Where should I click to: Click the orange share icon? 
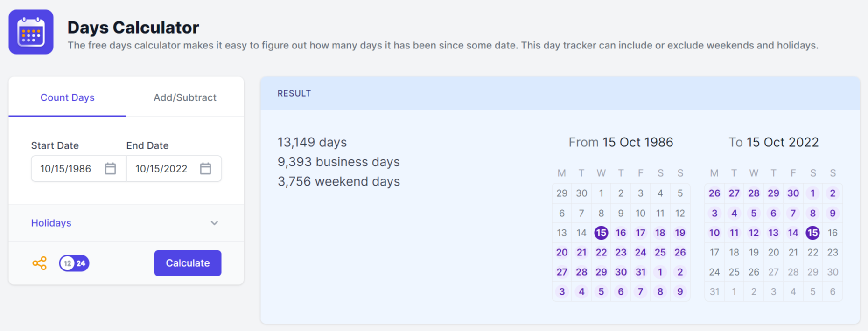pyautogui.click(x=40, y=263)
